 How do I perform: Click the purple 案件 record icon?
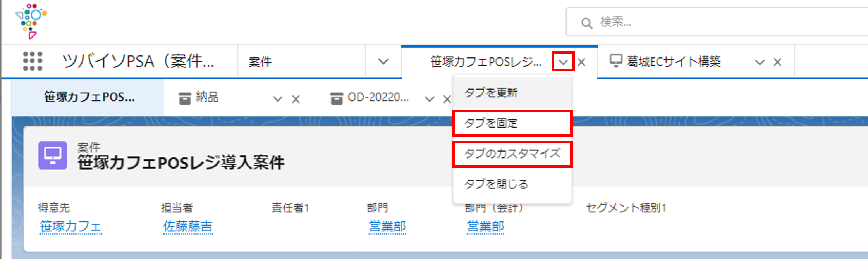(53, 155)
